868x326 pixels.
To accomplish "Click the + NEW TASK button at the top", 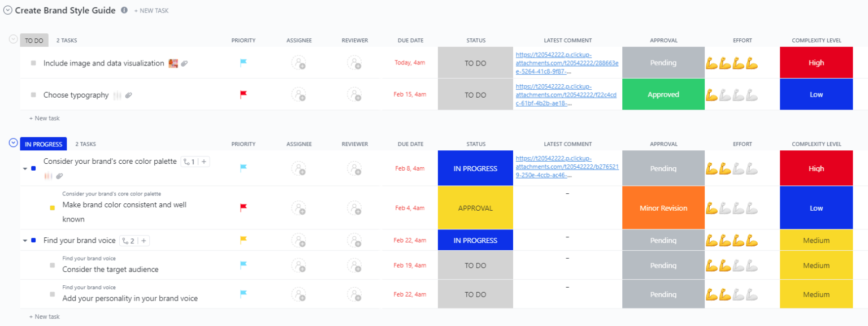I will pyautogui.click(x=151, y=10).
